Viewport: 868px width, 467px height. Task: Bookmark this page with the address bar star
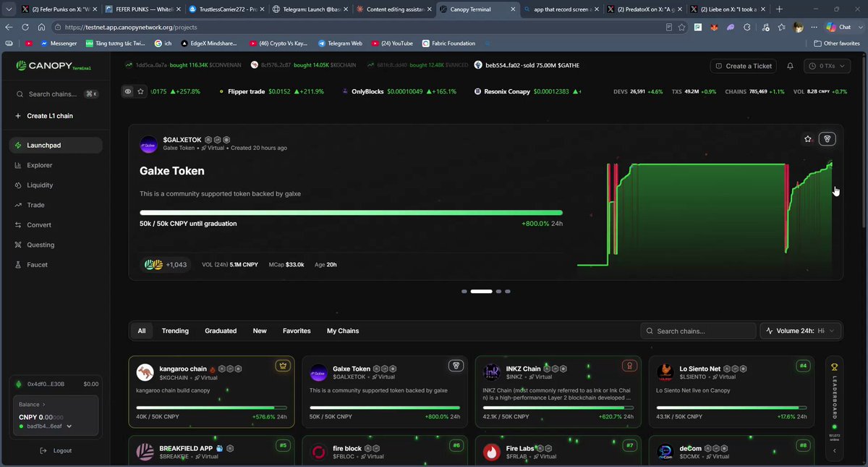pyautogui.click(x=682, y=27)
